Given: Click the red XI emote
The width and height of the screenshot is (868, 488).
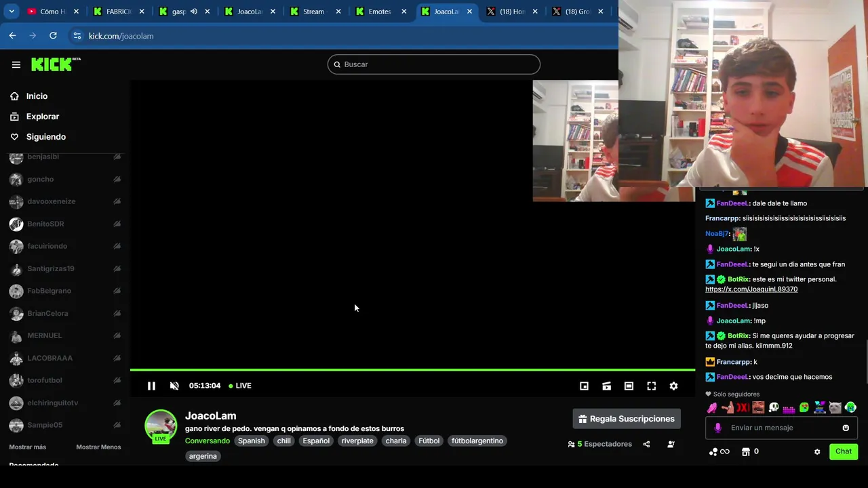Looking at the screenshot, I should tap(743, 407).
